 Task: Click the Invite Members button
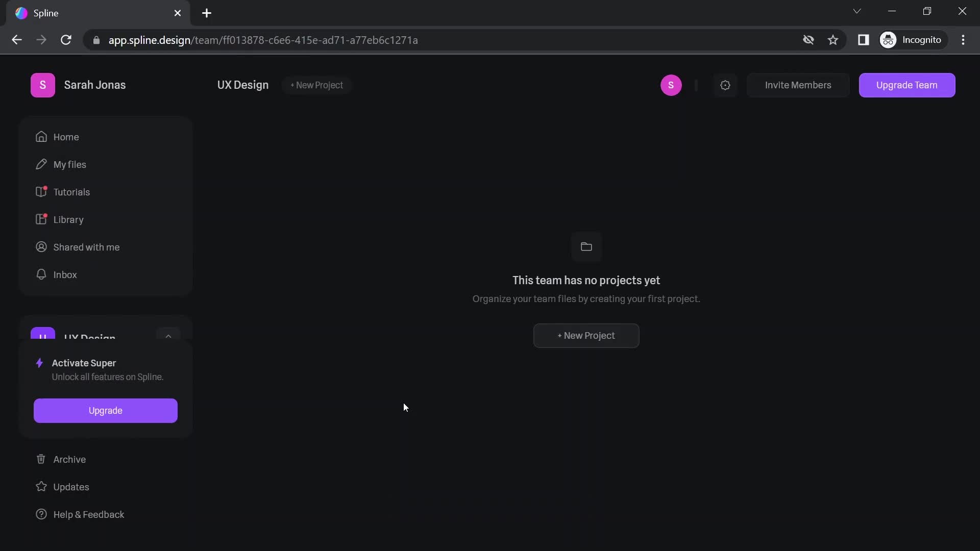(x=798, y=85)
